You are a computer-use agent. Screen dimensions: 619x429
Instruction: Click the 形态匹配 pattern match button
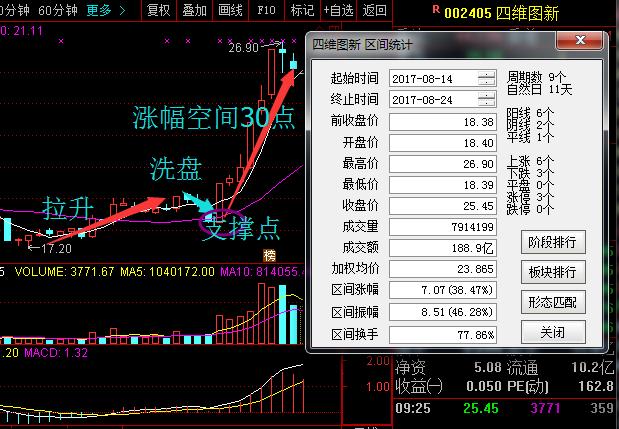552,302
